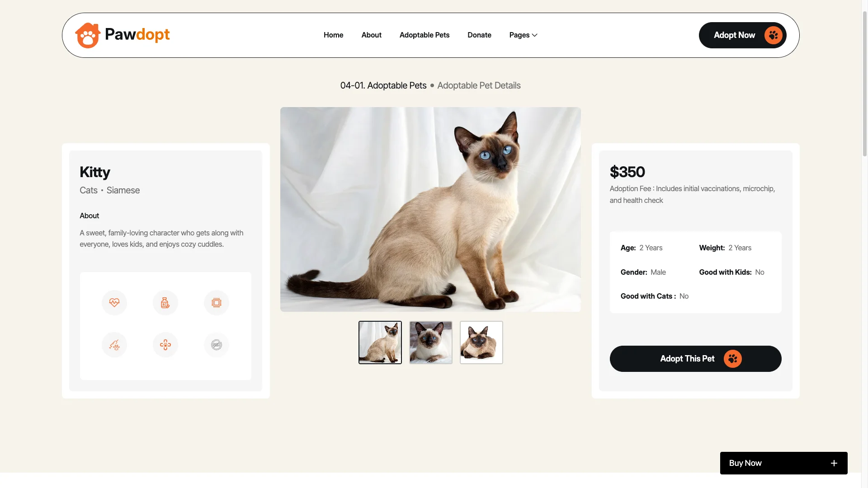Click the paw icon in Adopt Now
The height and width of the screenshot is (488, 868).
click(774, 35)
